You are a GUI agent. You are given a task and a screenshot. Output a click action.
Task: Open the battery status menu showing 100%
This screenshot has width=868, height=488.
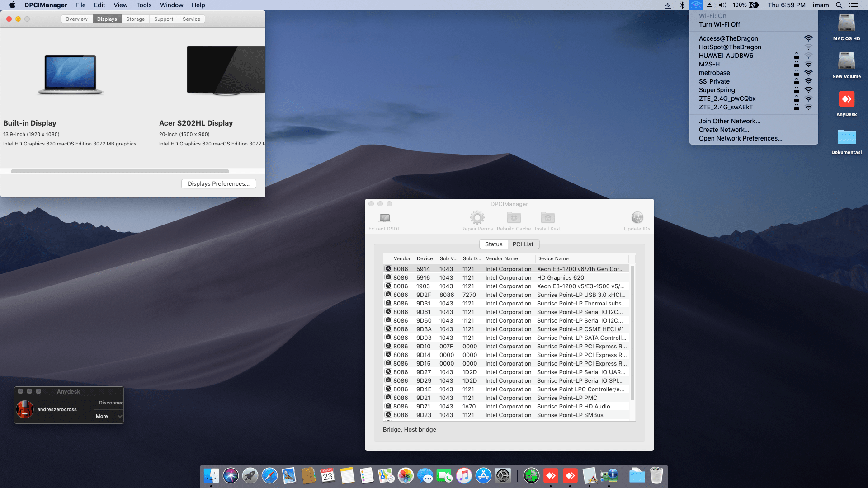[746, 5]
